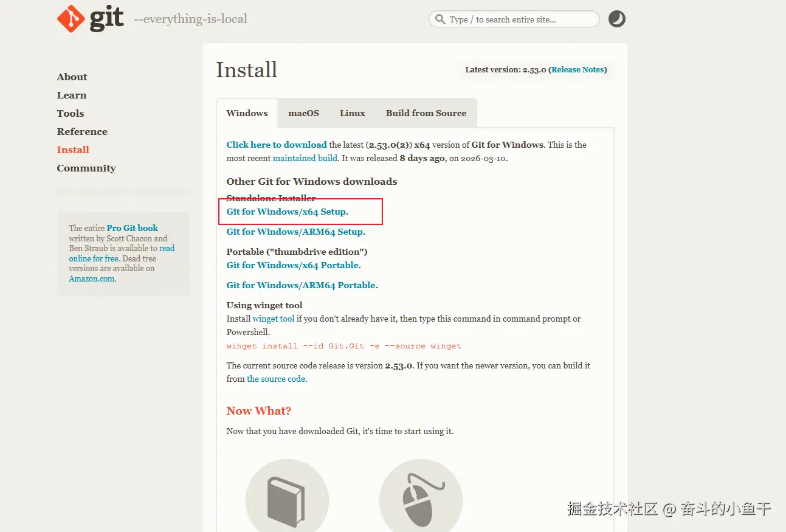786x532 pixels.
Task: Click the 'Other Git for Windows downloads' heading
Action: pos(312,181)
